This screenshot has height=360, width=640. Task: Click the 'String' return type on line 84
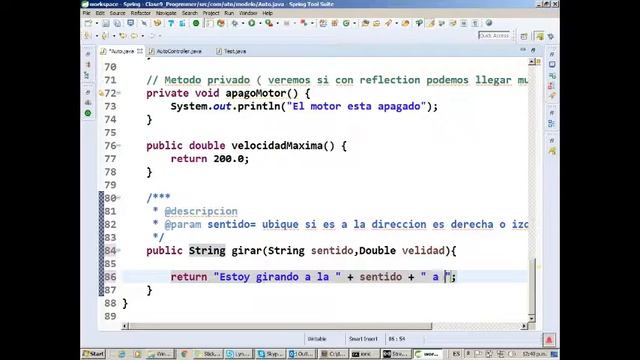coord(207,250)
